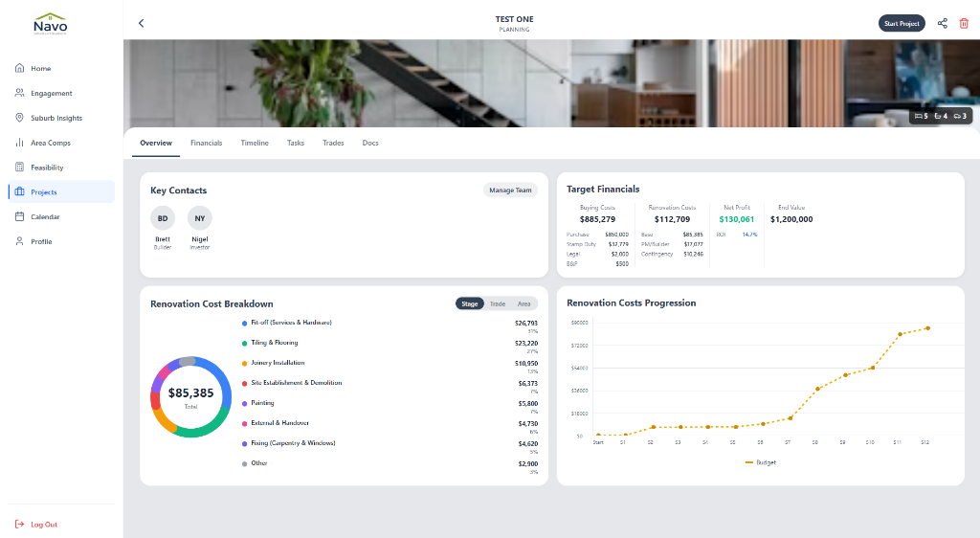
Task: Click the red delete trash icon
Action: pyautogui.click(x=964, y=23)
